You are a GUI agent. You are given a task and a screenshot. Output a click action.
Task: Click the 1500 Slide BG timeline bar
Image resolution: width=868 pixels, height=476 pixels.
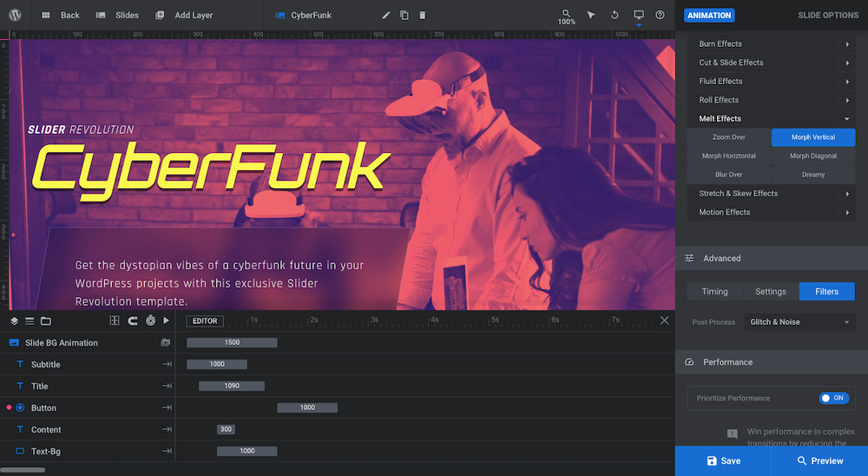[x=232, y=342]
